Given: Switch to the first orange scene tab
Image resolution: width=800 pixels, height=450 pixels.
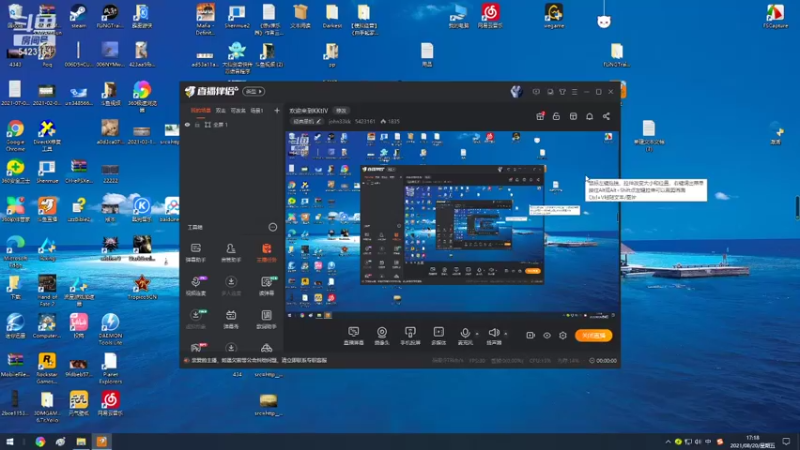Looking at the screenshot, I should pyautogui.click(x=201, y=110).
